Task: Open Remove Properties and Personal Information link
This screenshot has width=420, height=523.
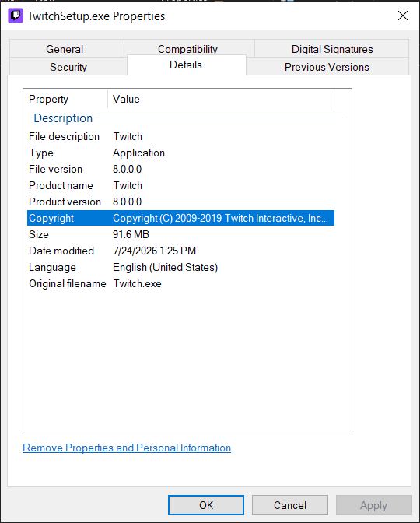Action: pos(127,448)
